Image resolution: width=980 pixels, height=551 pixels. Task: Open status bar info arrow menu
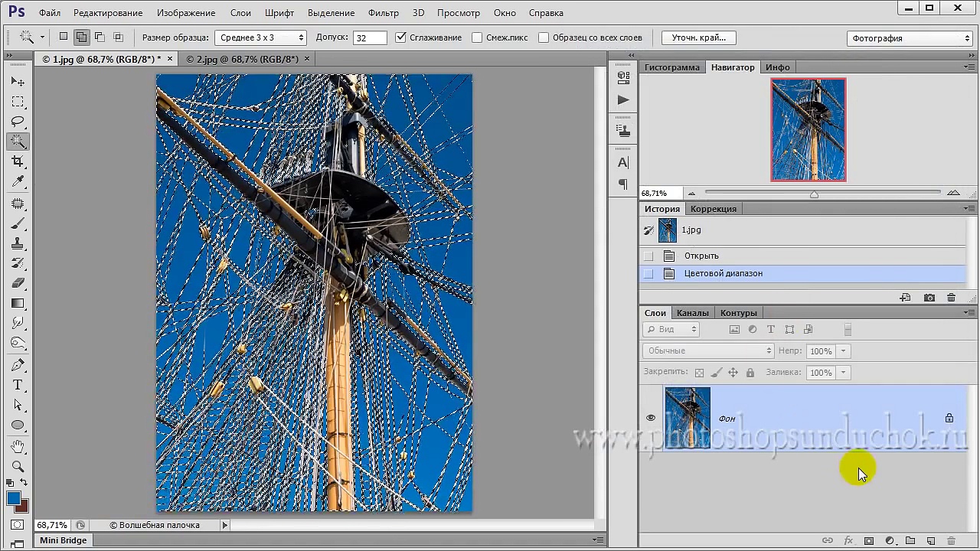tap(225, 525)
